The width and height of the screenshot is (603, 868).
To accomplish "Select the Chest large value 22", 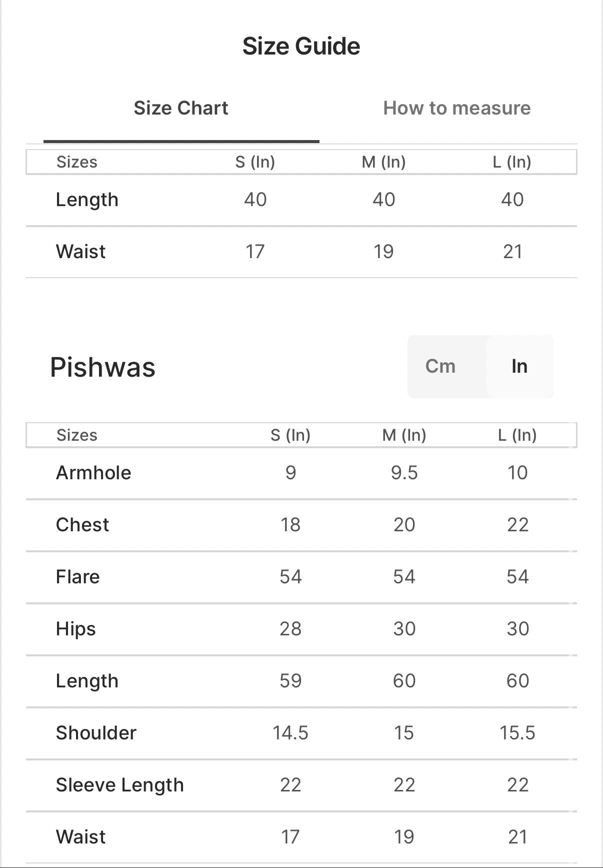I will [x=517, y=525].
